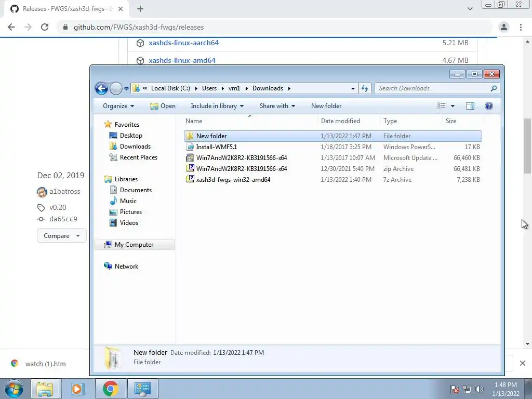Open Windows Start menu
Viewport: 532px width, 399px height.
[14, 389]
